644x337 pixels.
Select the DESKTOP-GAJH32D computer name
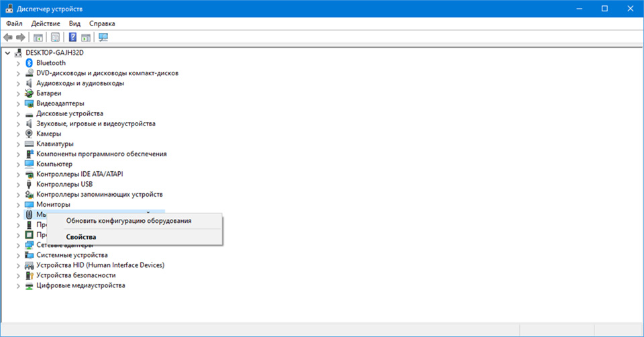pyautogui.click(x=54, y=52)
